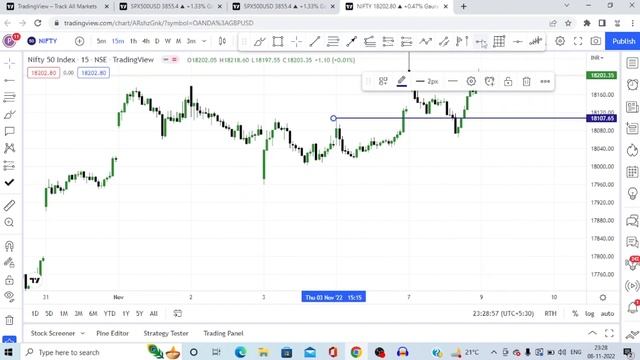
Task: Enter fullscreen mode from top bar
Action: [578, 41]
